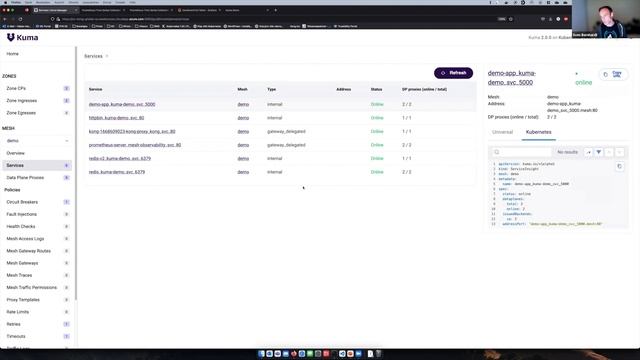This screenshot has width=640, height=360.
Task: Switch to the Grafana dashboard browser tab
Action: (199, 10)
